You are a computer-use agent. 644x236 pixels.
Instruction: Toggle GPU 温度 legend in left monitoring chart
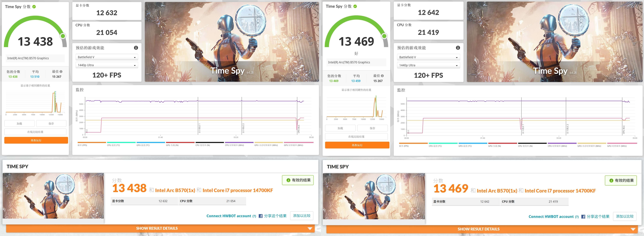point(151,144)
